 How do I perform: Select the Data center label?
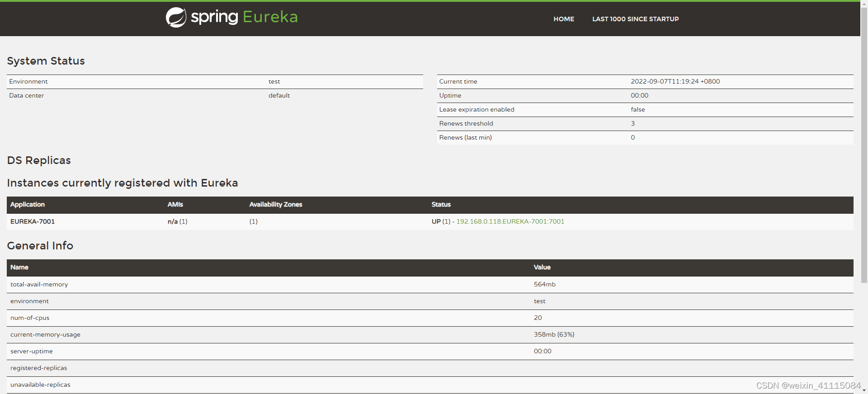pos(26,95)
